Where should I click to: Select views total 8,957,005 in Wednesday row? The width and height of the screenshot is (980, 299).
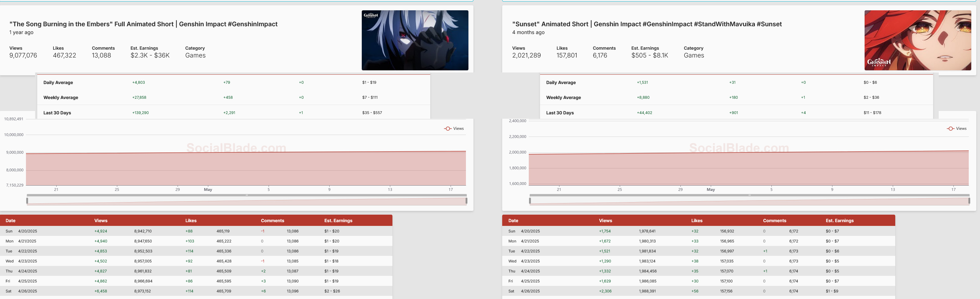pyautogui.click(x=143, y=261)
